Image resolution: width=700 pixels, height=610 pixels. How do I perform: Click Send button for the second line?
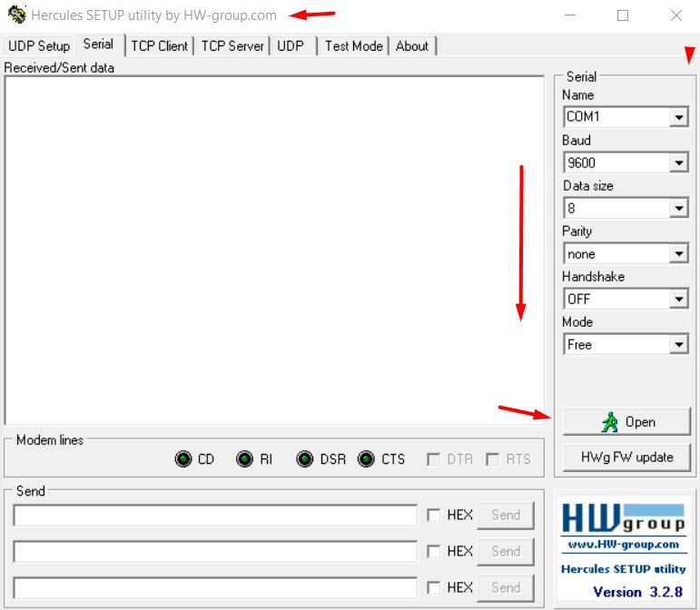point(506,552)
